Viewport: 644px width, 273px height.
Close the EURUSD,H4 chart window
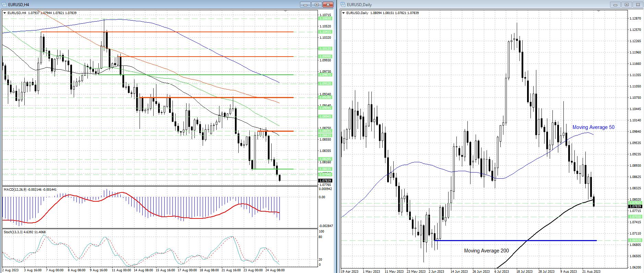328,4
